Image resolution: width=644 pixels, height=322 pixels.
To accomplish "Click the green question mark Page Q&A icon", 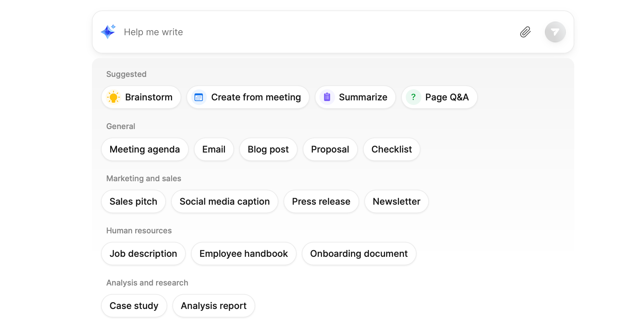I will pos(413,97).
